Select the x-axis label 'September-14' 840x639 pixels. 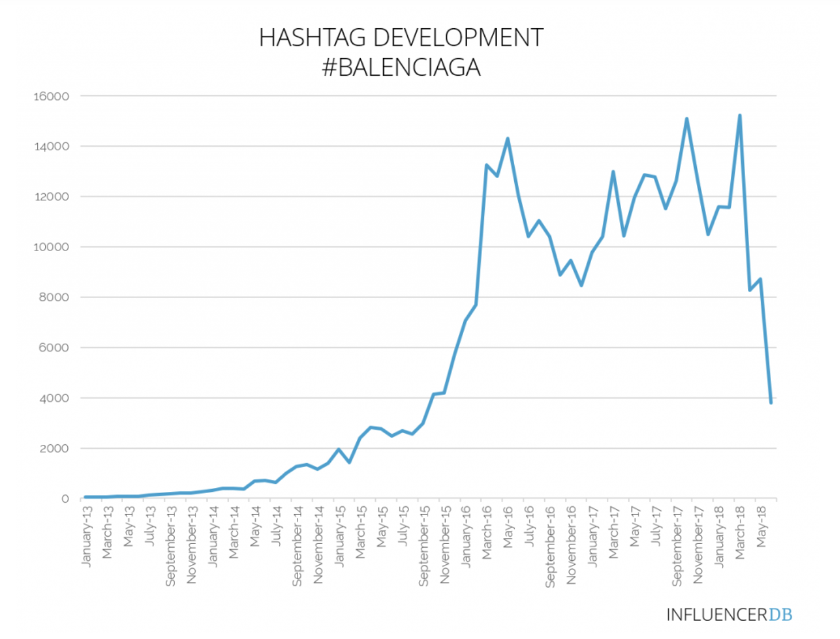point(297,546)
